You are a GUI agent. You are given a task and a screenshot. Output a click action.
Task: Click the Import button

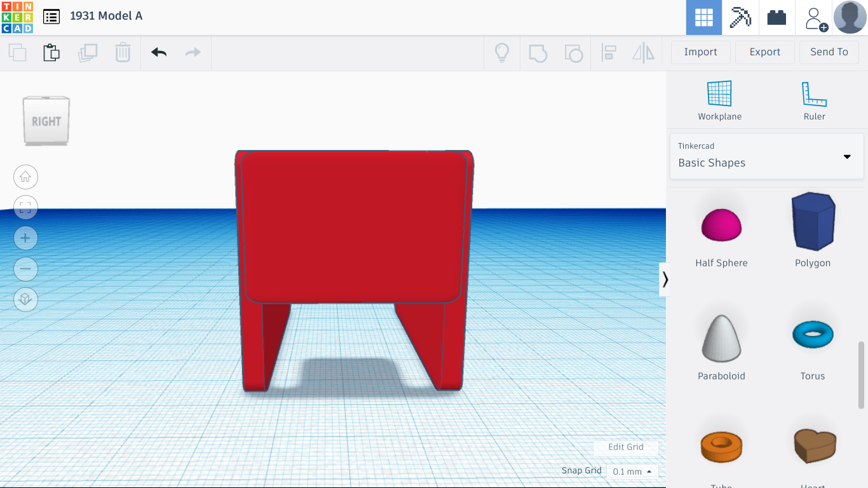click(700, 52)
